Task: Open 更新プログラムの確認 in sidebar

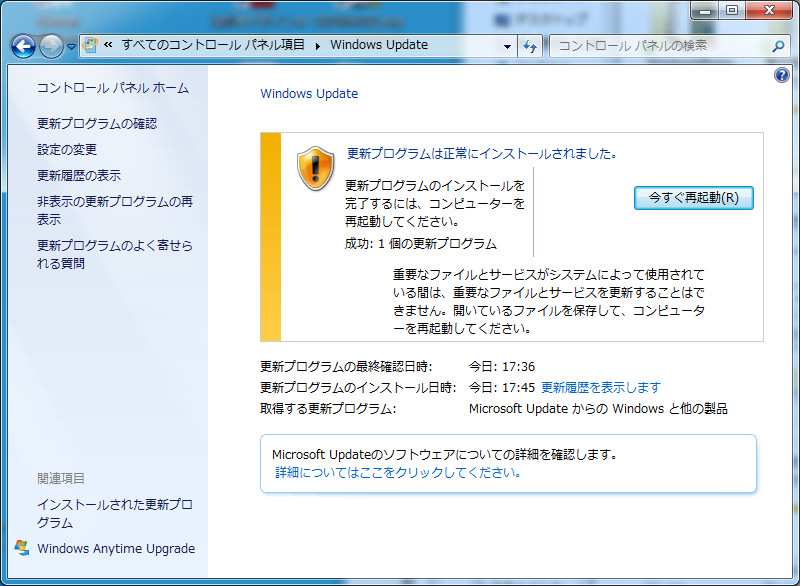Action: (97, 123)
